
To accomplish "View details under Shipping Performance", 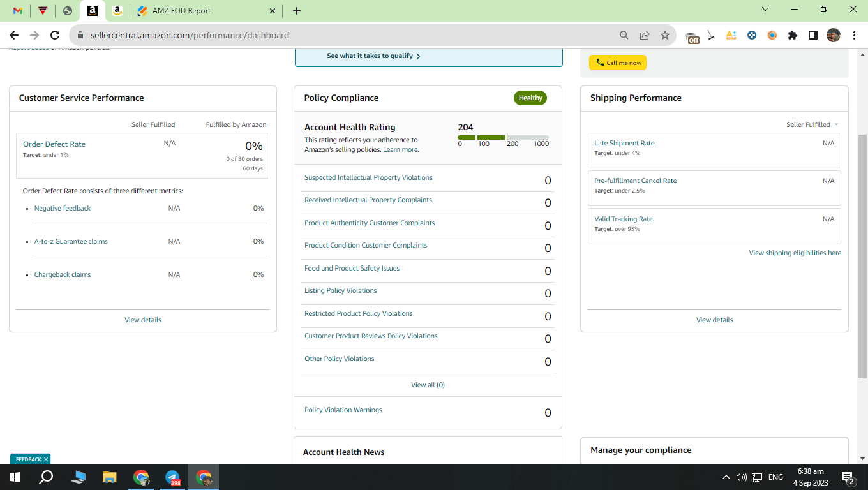I will [x=715, y=320].
